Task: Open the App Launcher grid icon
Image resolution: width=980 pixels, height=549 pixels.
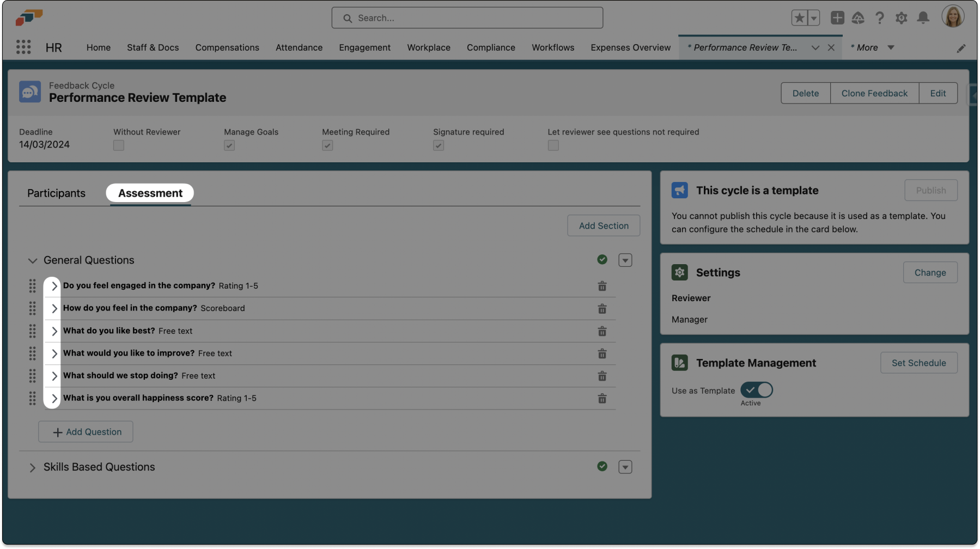Action: click(23, 47)
